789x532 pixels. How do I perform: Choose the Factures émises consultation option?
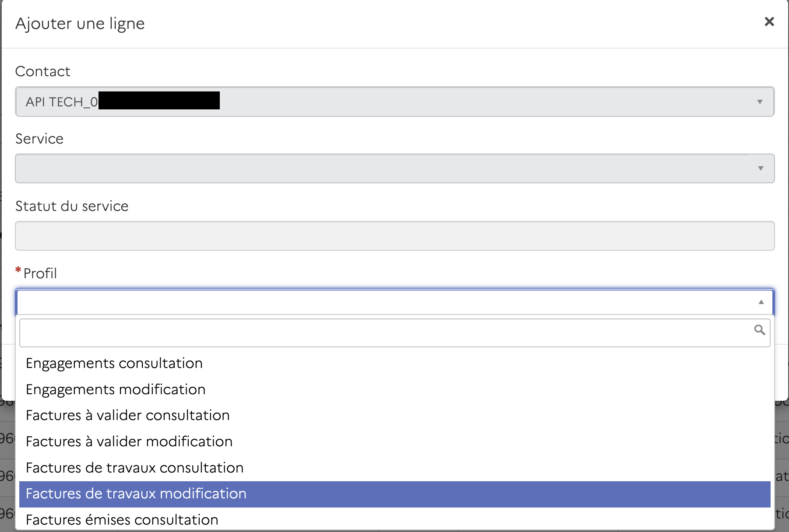tap(122, 520)
